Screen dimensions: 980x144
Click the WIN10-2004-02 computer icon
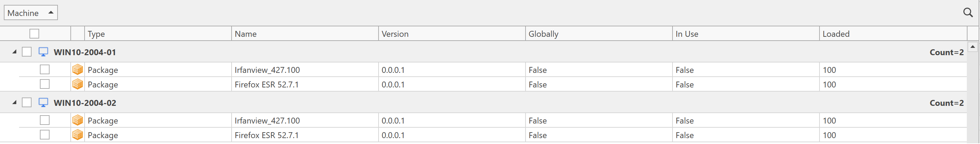(x=43, y=102)
